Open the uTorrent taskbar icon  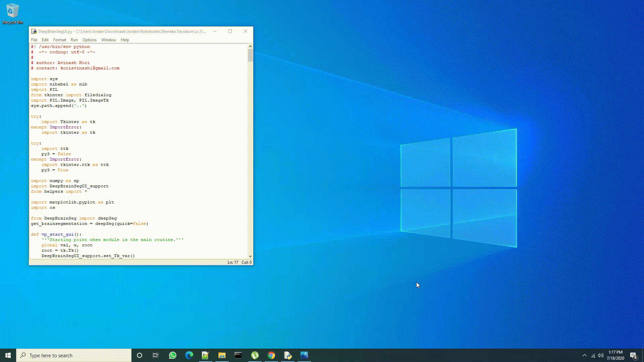click(255, 355)
